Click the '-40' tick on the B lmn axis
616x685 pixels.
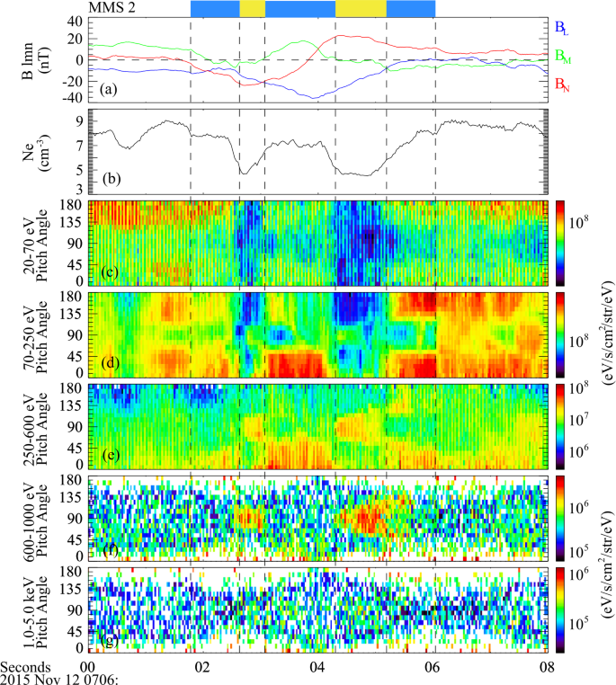[73, 97]
